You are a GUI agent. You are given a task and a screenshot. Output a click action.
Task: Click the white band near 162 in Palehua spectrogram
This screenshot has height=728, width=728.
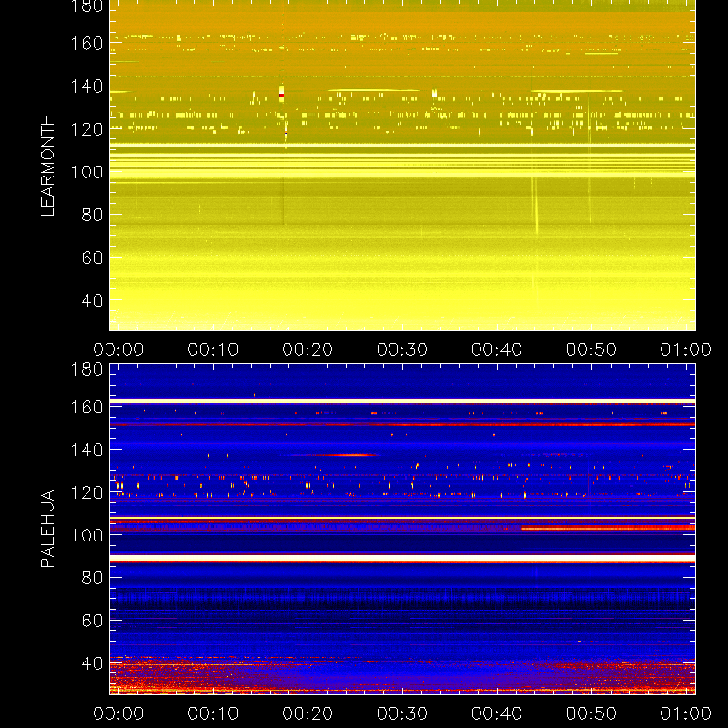pyautogui.click(x=402, y=401)
